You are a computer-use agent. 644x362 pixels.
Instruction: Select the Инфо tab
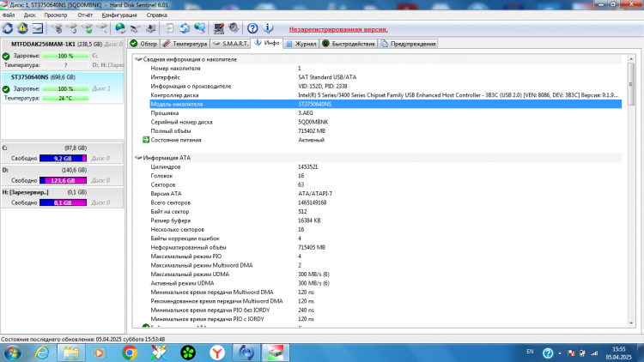267,43
